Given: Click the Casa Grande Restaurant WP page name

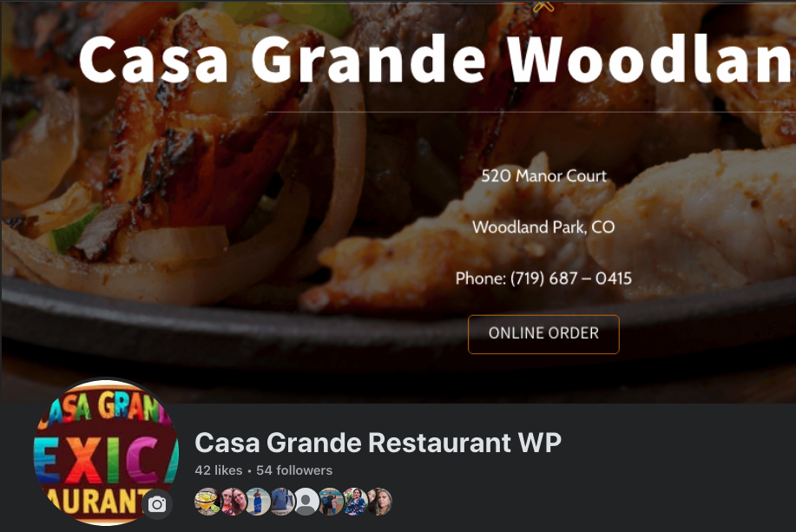Looking at the screenshot, I should tap(378, 443).
